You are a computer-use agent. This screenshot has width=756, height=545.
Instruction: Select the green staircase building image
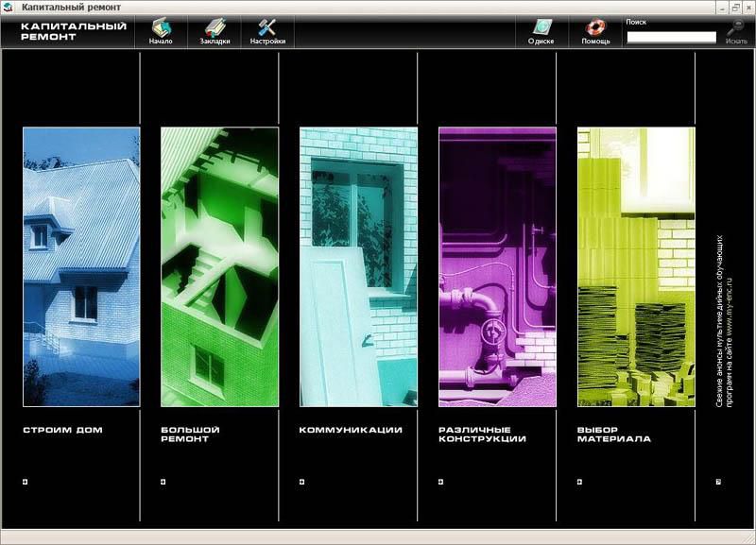coord(219,266)
